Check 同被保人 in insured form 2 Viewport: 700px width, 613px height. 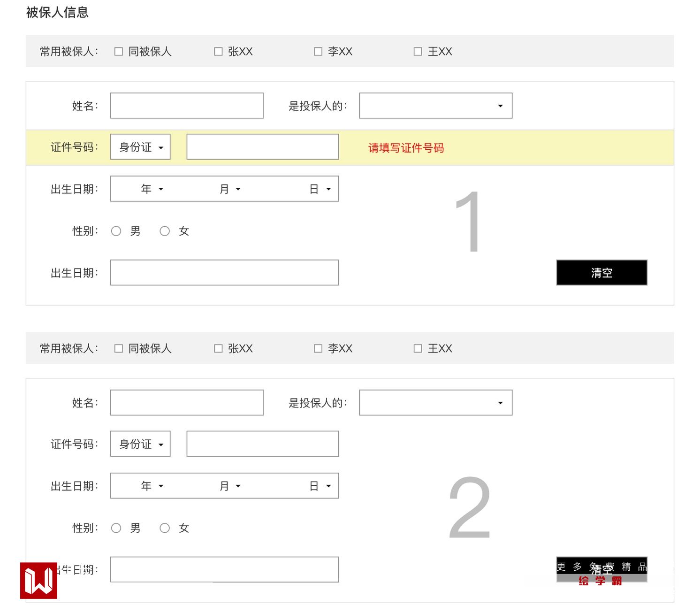coord(119,348)
